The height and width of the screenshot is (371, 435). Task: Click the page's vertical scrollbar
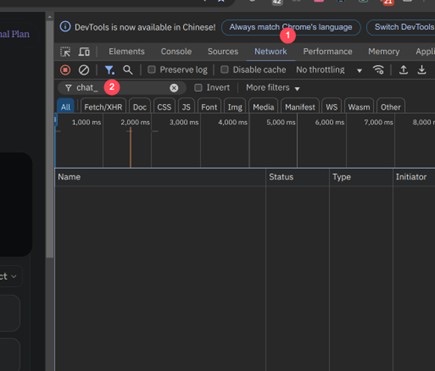(x=50, y=140)
